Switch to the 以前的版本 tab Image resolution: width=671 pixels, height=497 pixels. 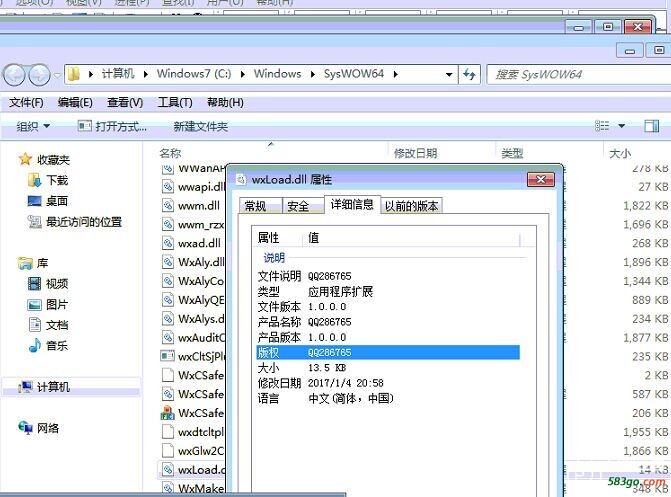coord(411,206)
